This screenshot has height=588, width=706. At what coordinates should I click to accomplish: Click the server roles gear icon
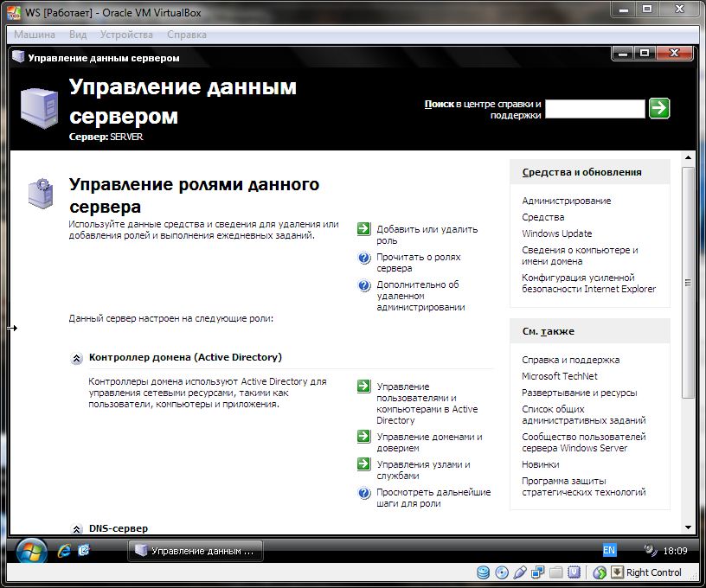click(x=41, y=194)
